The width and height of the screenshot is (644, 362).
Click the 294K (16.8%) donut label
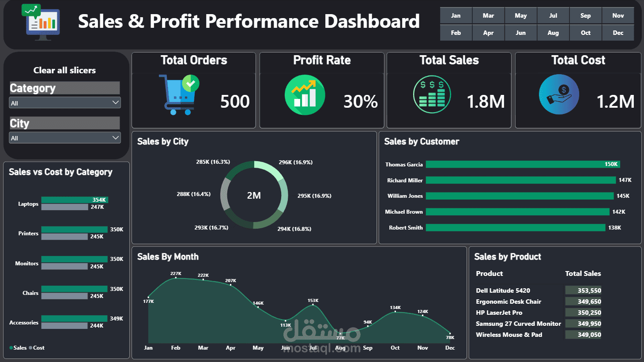(x=294, y=229)
